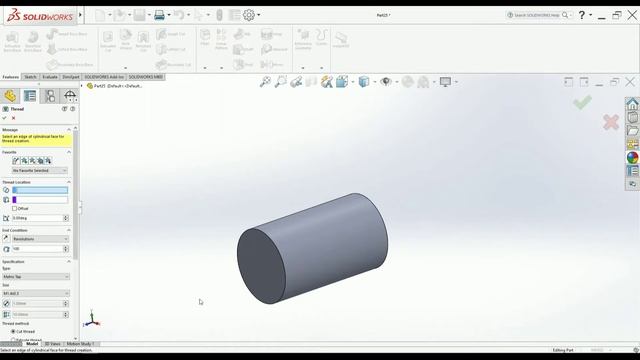Click reverse direction icon beside Revolutions dropdown

pyautogui.click(x=6, y=239)
